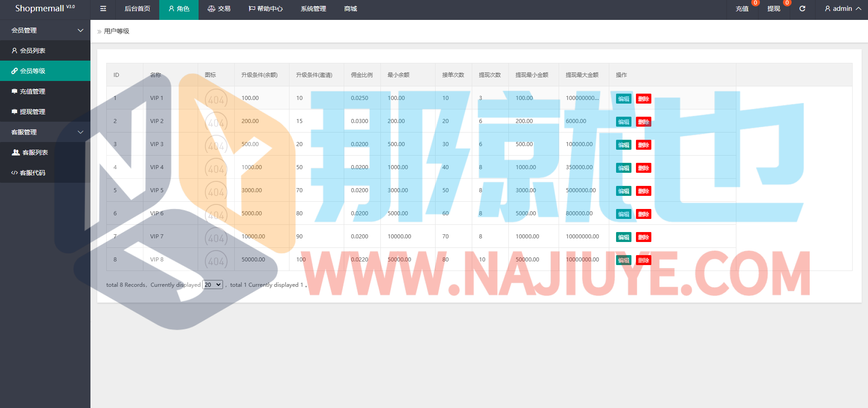Switch to the 帮助中心 top tab

tap(266, 9)
